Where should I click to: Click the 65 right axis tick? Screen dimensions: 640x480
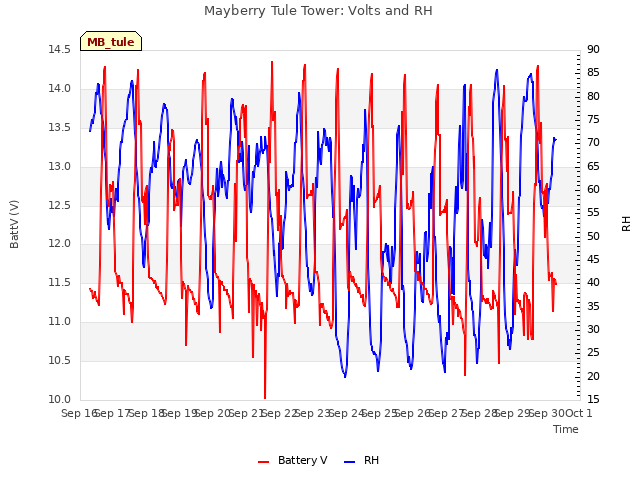593,166
